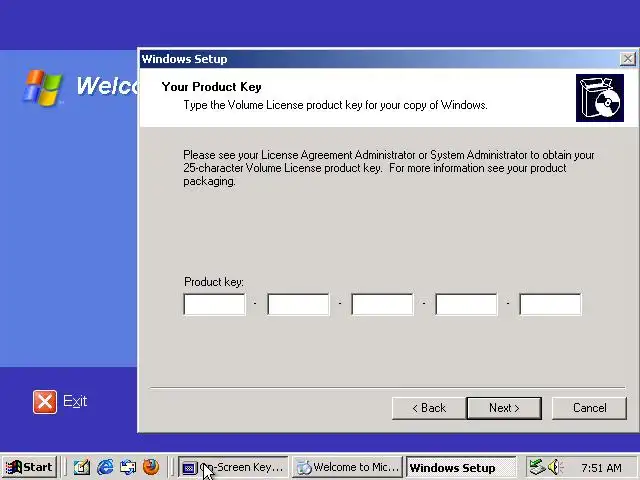Focus the fourth product key field
This screenshot has height=480, width=640.
pos(467,304)
